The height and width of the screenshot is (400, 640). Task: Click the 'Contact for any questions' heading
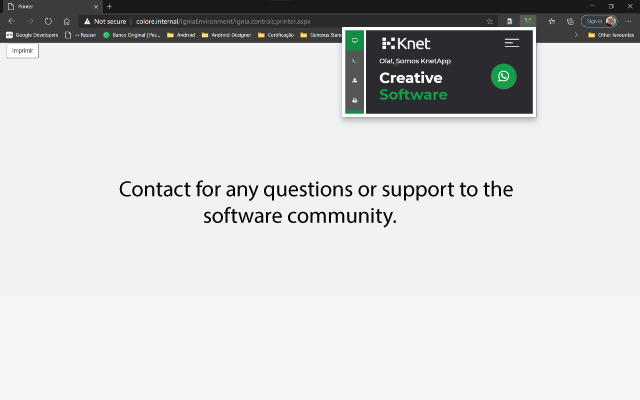pos(316,202)
